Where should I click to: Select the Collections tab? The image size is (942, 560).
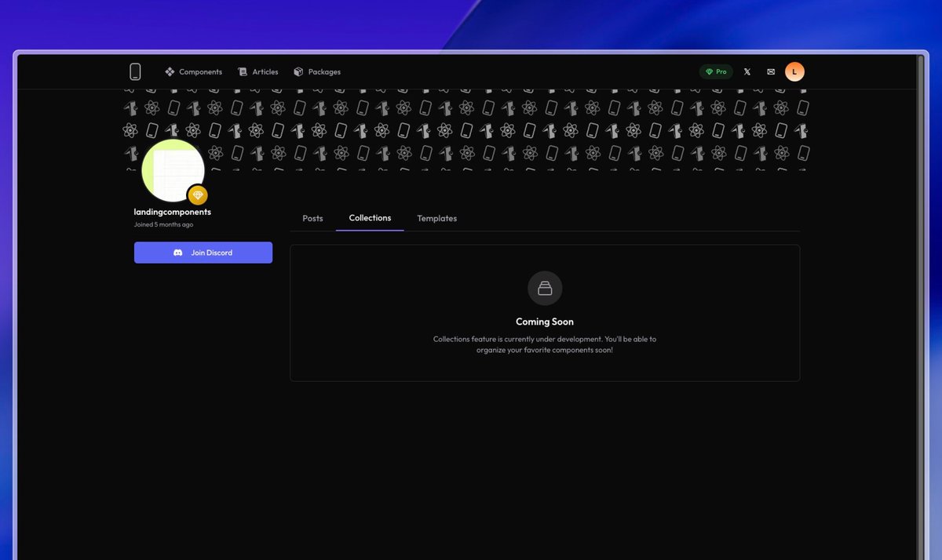(370, 218)
